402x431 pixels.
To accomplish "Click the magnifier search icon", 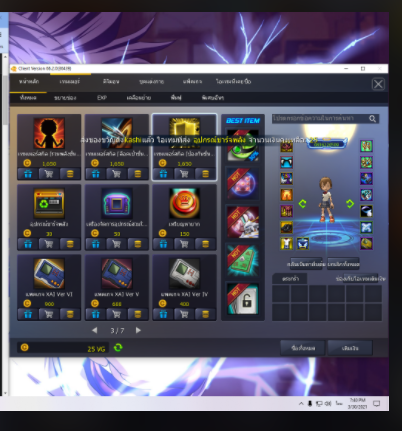I will click(372, 119).
